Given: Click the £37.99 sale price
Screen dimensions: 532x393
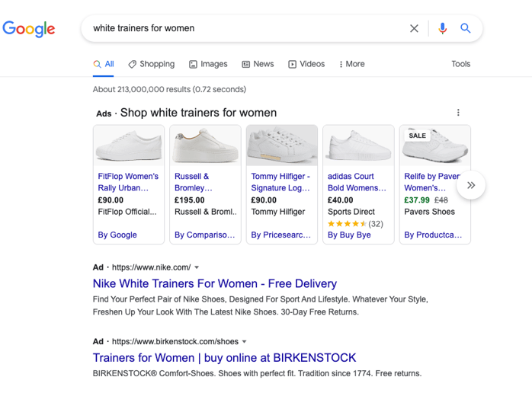Looking at the screenshot, I should (x=417, y=200).
